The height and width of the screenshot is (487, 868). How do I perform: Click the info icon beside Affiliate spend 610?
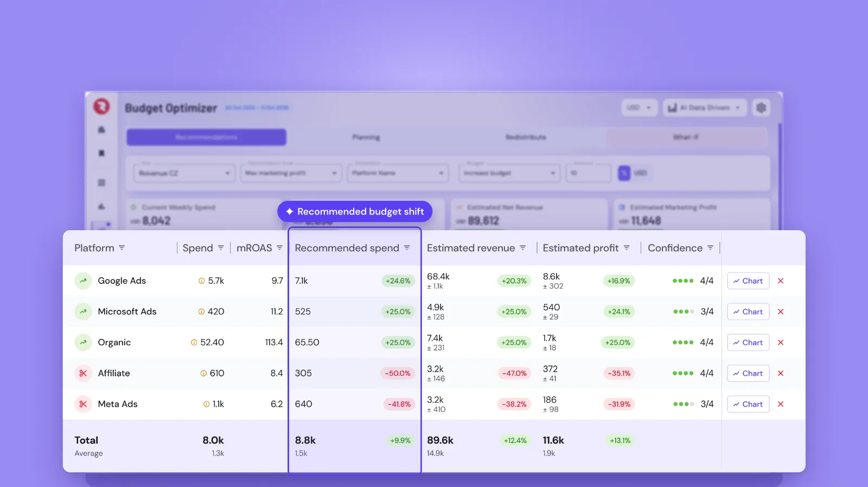point(203,374)
